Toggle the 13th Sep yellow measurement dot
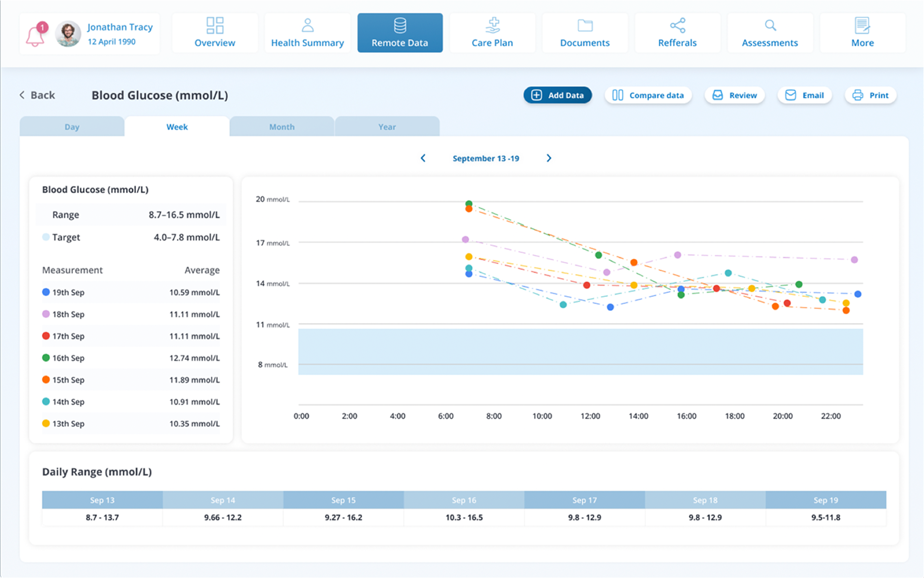924x578 pixels. point(47,424)
